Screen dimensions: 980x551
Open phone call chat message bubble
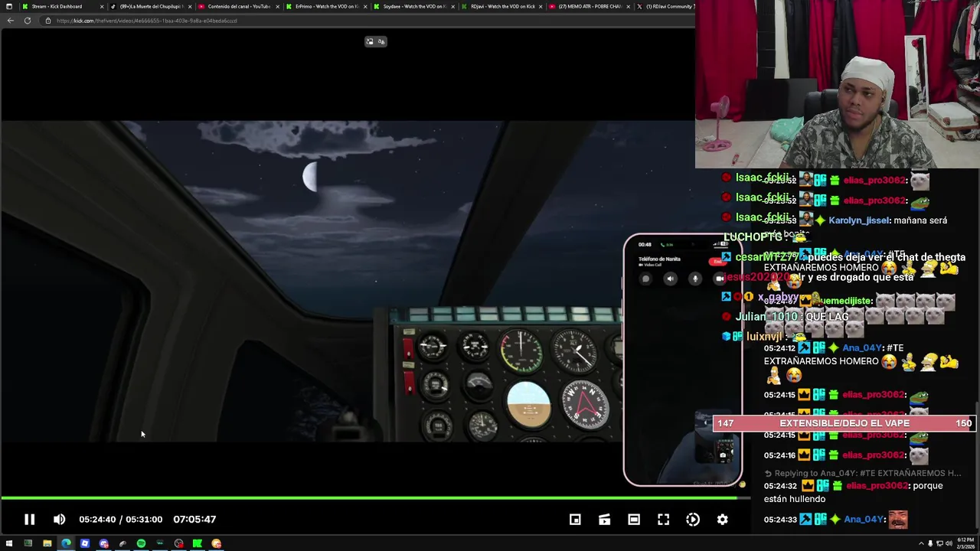pos(645,279)
